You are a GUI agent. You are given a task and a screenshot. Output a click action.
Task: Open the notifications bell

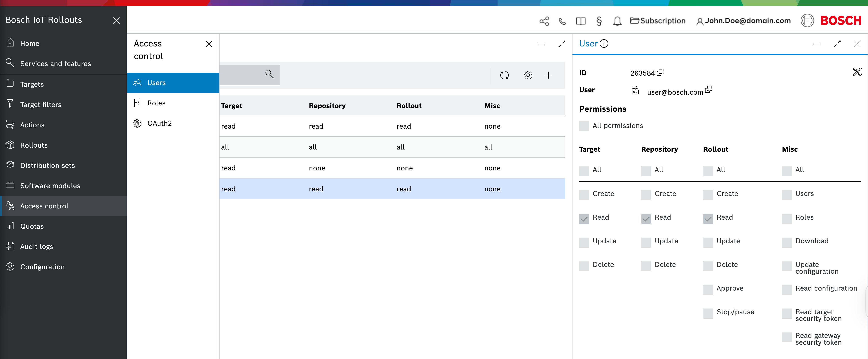tap(617, 21)
